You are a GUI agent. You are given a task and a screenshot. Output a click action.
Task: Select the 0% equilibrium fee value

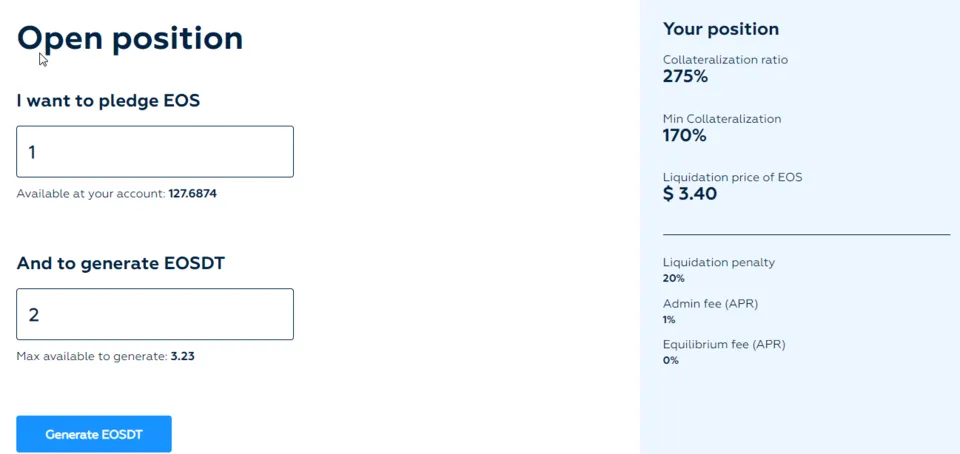click(670, 361)
